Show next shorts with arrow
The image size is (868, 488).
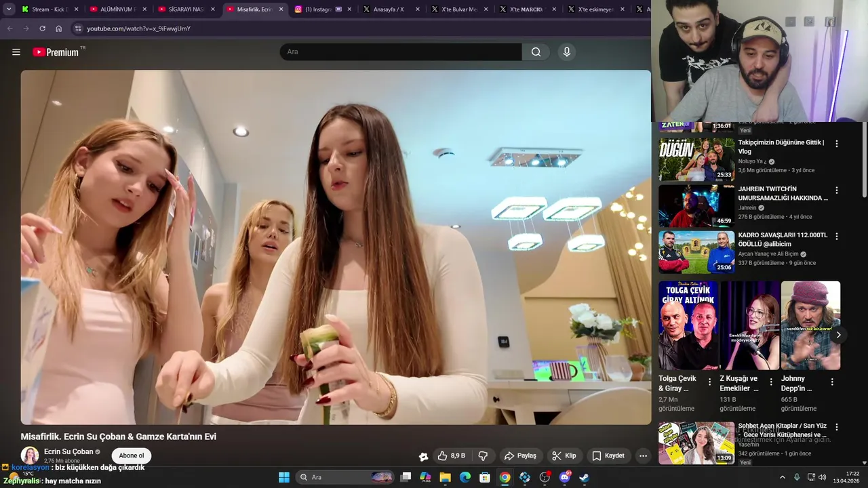pyautogui.click(x=838, y=335)
